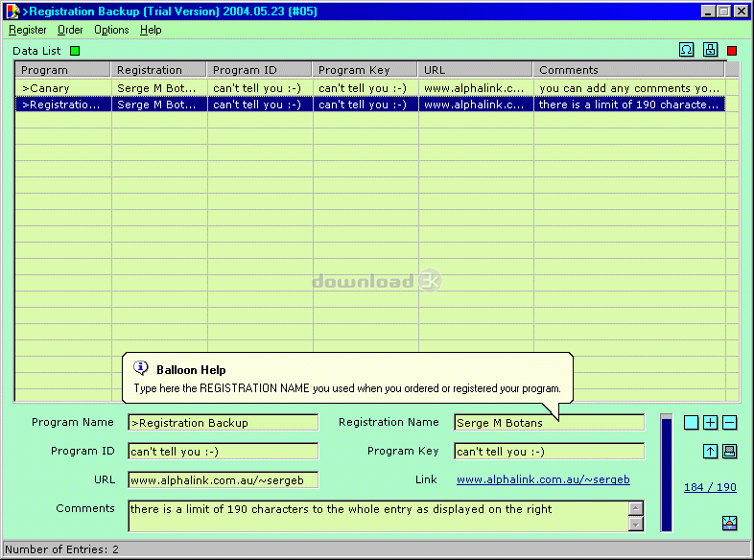Click the up arrow icon
This screenshot has width=754, height=560.
coord(711,452)
